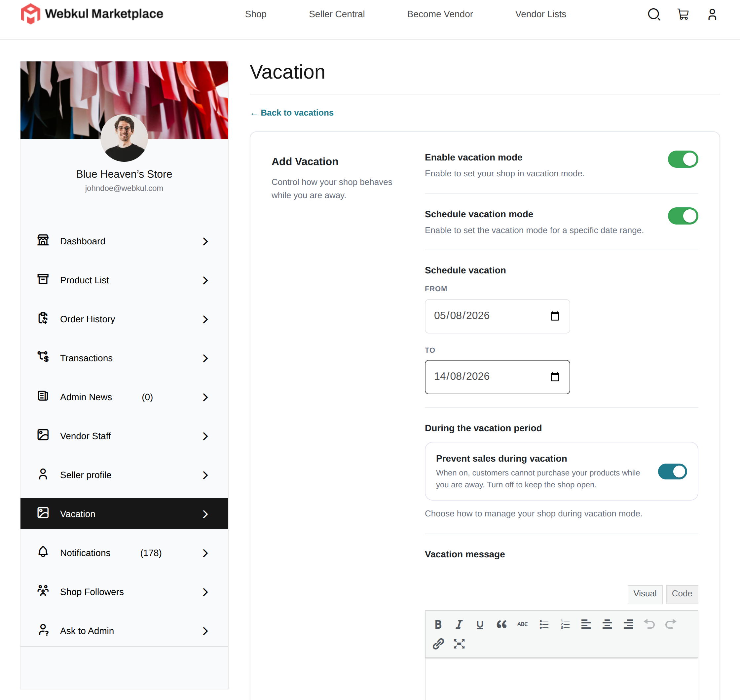
Task: Toggle italic formatting in editor
Action: point(459,624)
